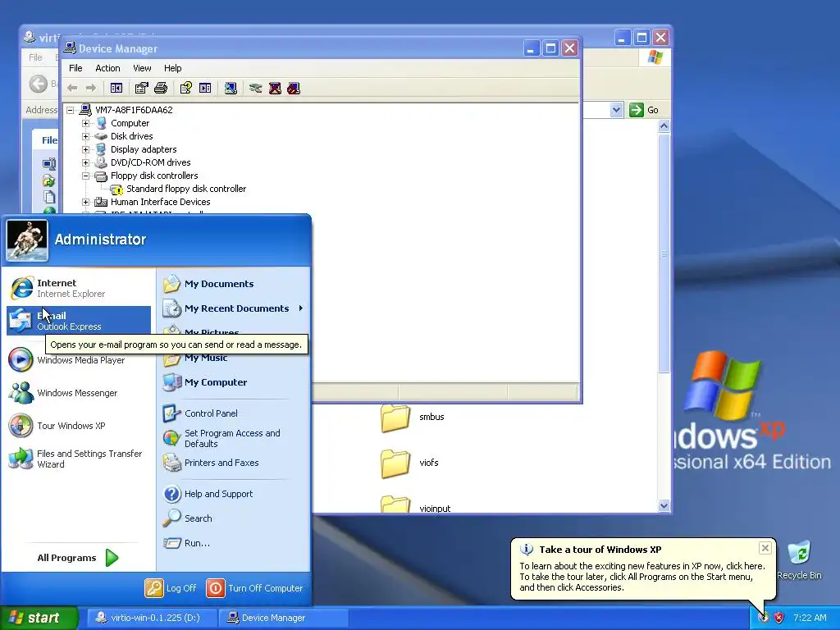Open the viofs folder in Explorer window

410,463
